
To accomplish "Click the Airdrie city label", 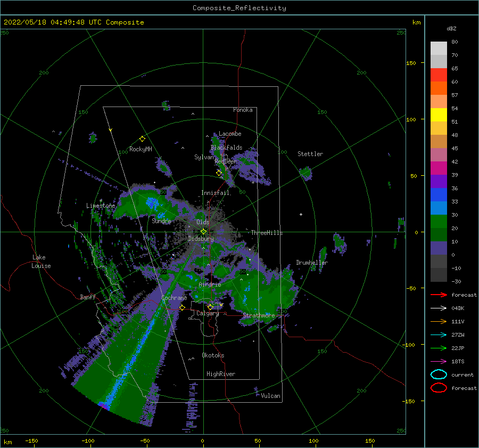I will click(x=210, y=284).
